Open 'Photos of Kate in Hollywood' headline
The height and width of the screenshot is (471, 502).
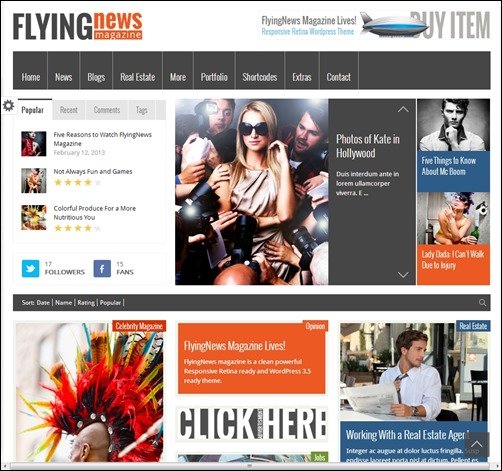(x=368, y=146)
